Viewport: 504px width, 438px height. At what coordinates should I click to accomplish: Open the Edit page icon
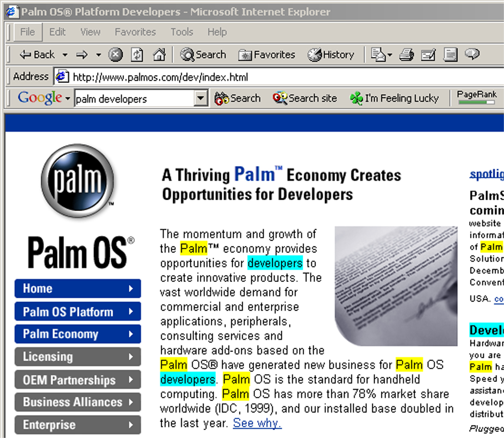click(429, 55)
